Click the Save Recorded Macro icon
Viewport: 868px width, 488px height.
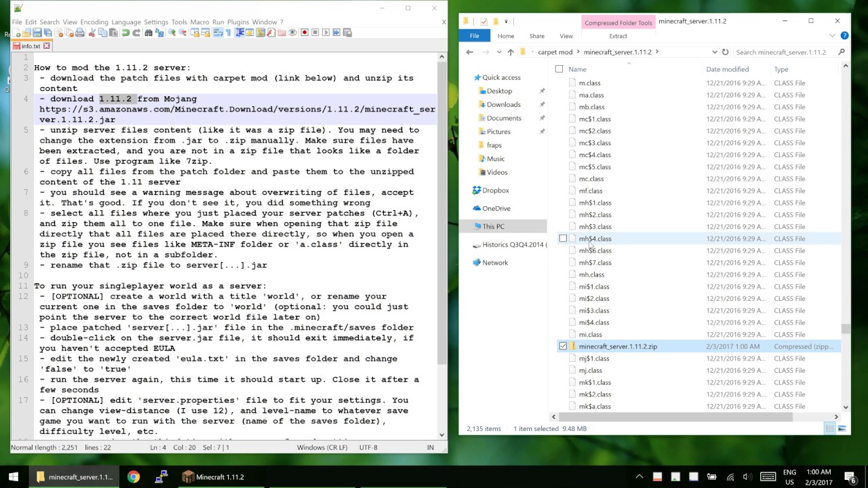coord(347,33)
